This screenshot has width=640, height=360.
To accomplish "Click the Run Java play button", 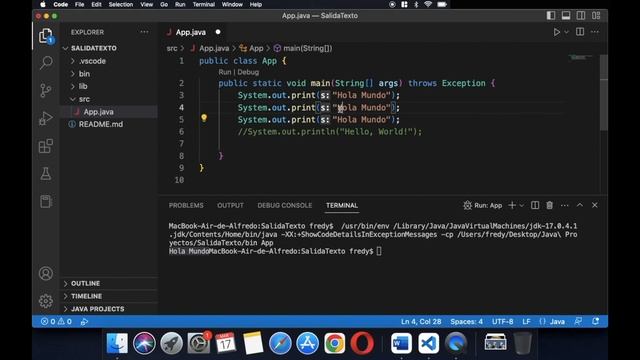I will 556,32.
